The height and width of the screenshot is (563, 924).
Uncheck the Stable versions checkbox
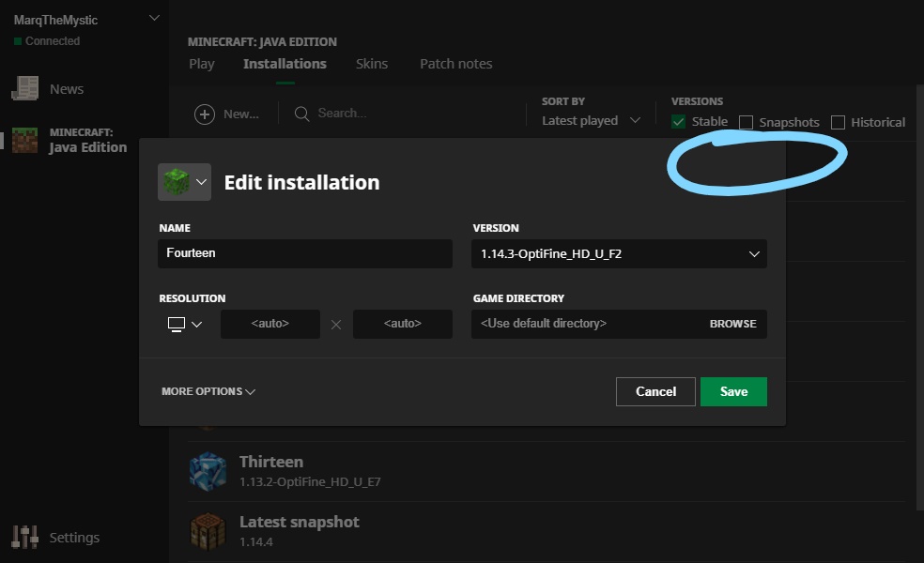[678, 122]
